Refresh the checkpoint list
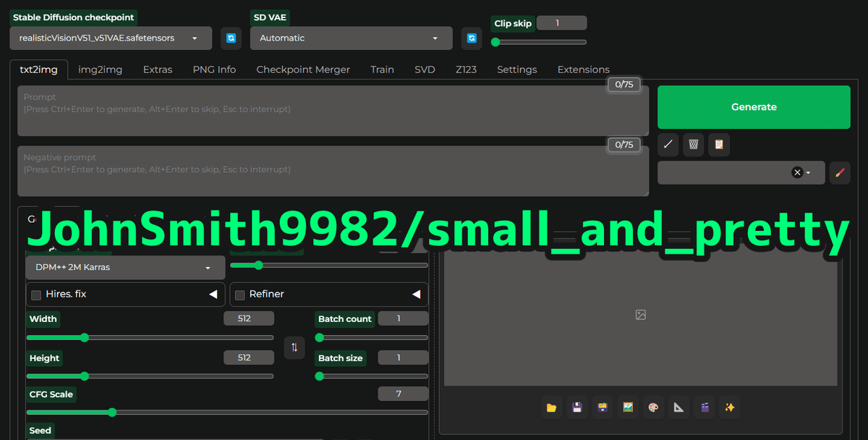 [x=231, y=38]
